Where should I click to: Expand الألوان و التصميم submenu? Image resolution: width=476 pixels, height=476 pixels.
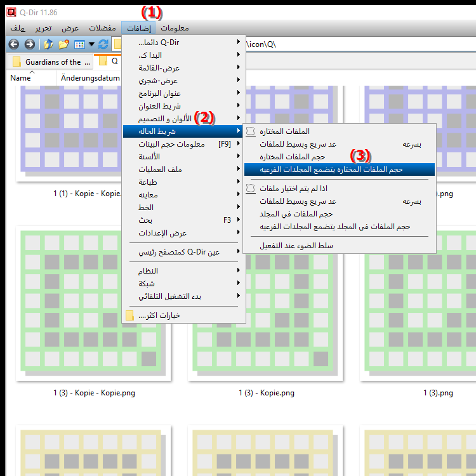183,119
